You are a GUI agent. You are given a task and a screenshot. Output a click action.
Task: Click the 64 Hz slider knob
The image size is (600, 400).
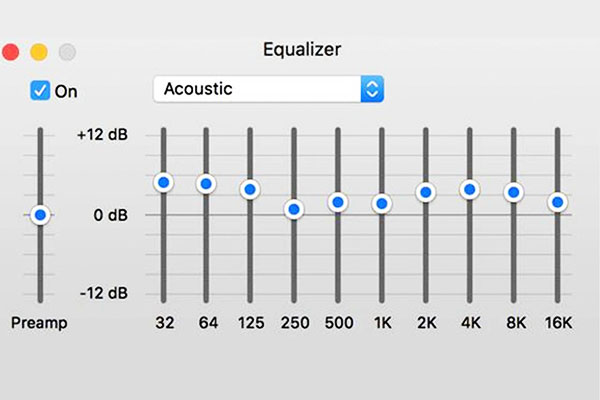tap(207, 183)
